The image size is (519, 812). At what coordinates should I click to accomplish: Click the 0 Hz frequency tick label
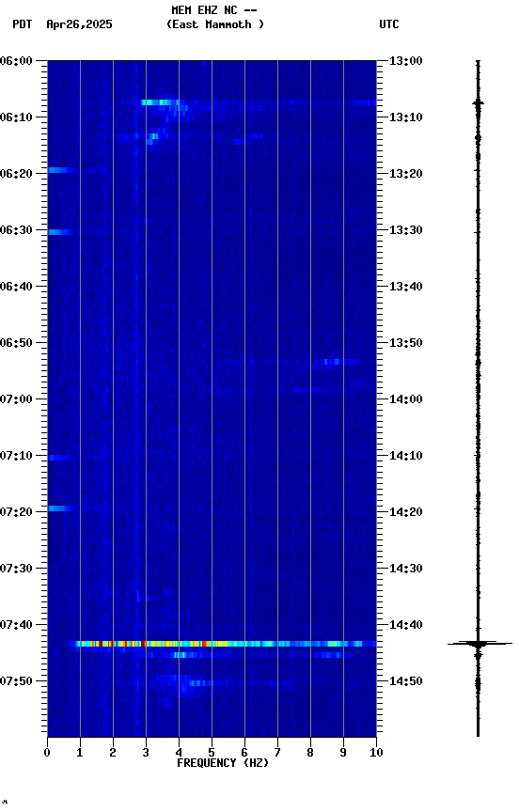click(x=47, y=753)
